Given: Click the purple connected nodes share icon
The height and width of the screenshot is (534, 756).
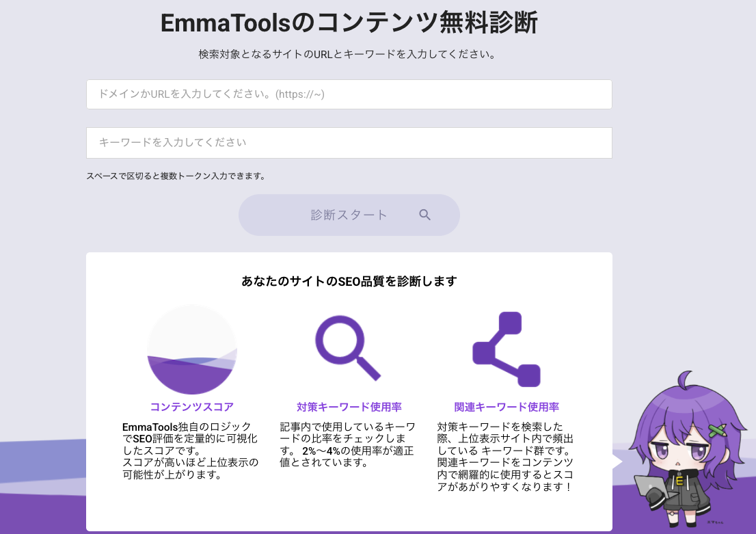Looking at the screenshot, I should tap(507, 349).
